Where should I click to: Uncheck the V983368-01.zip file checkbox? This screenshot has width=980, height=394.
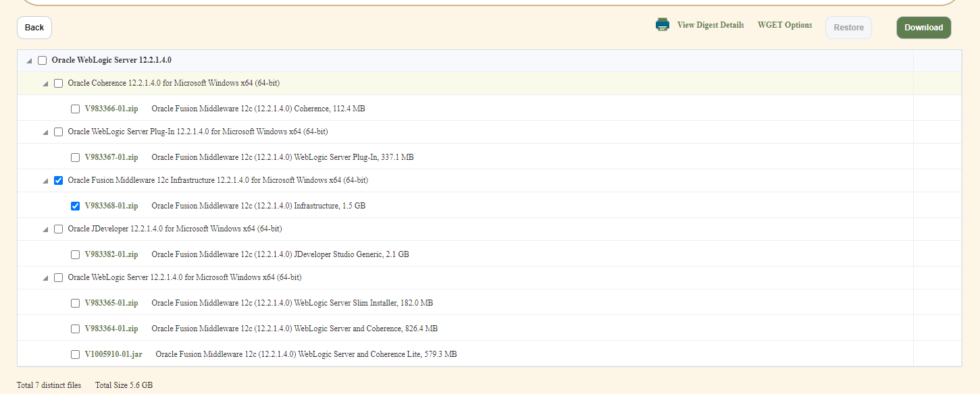76,206
